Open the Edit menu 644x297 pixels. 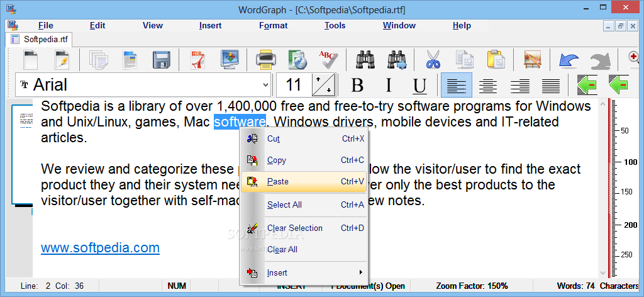pos(97,25)
